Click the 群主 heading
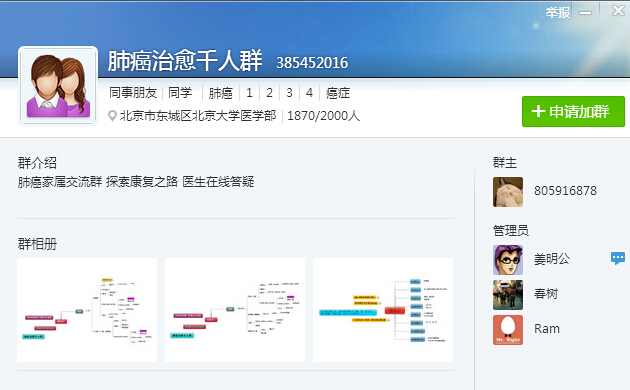 pyautogui.click(x=505, y=163)
